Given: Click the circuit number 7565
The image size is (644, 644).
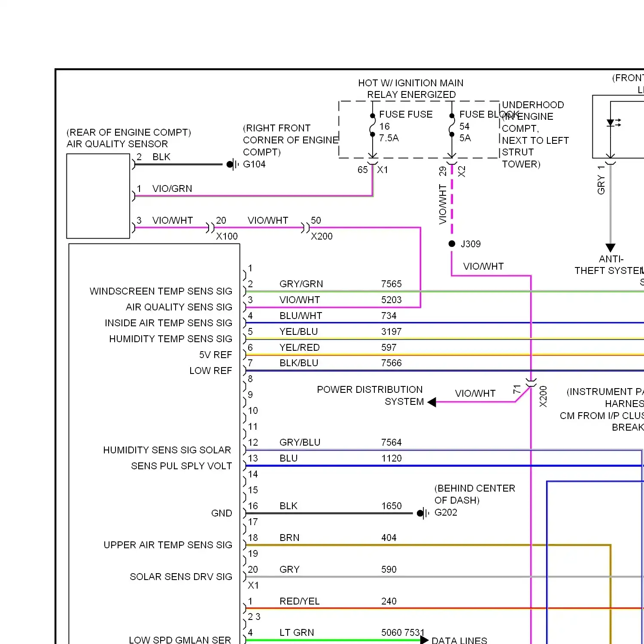Looking at the screenshot, I should (x=391, y=284).
